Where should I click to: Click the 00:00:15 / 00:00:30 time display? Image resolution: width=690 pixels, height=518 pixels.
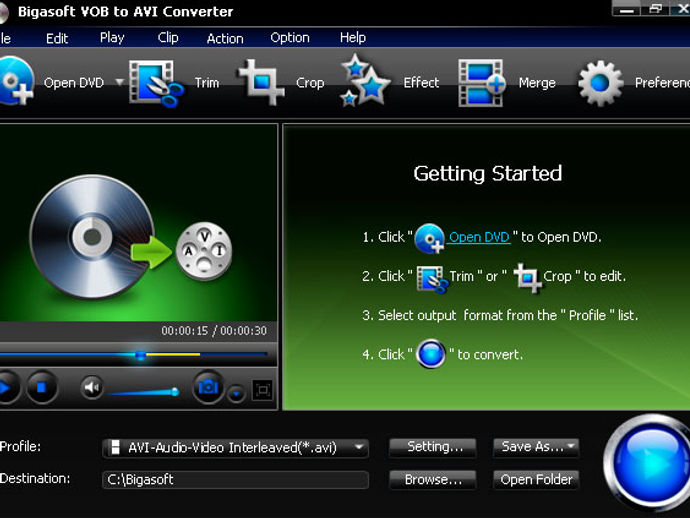coord(214,331)
